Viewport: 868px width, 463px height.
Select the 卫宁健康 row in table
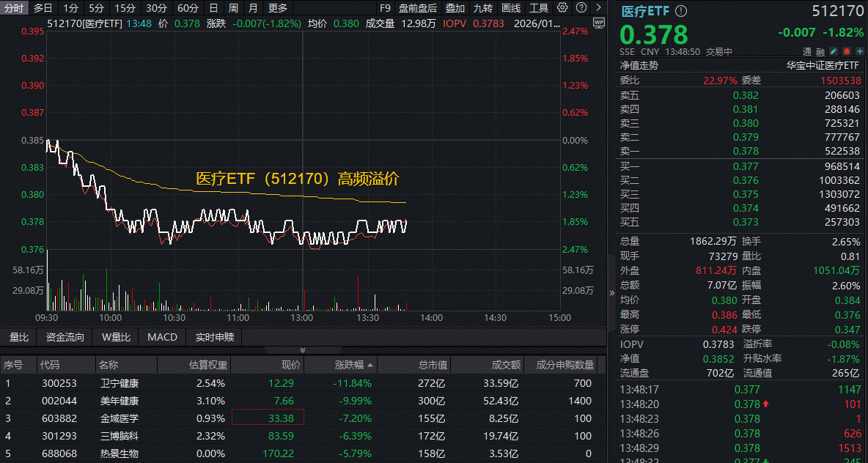[x=119, y=382]
